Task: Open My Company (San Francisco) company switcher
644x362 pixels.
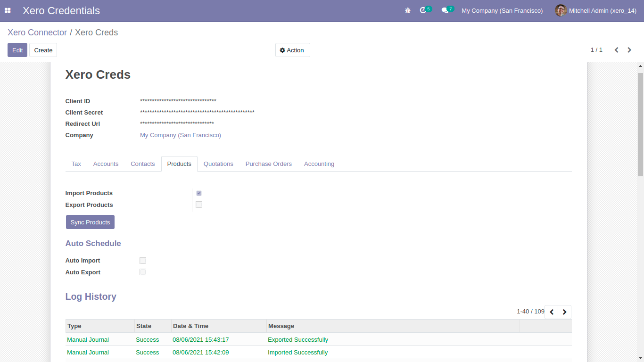Action: pos(502,10)
